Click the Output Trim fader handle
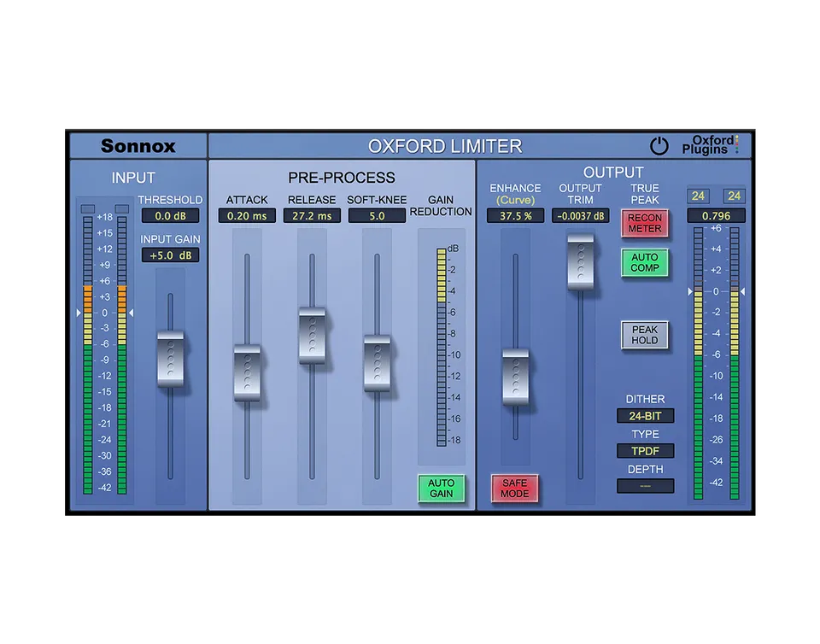This screenshot has height=644, width=820. click(581, 262)
